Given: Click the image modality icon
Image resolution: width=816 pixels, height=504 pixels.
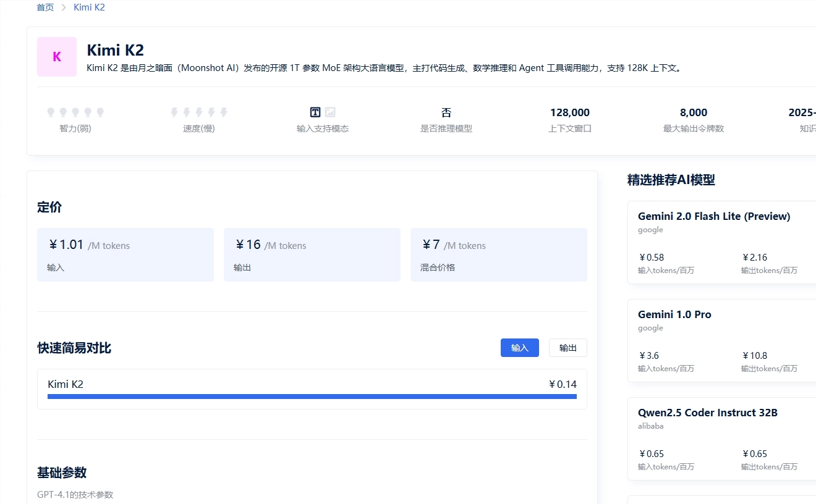Looking at the screenshot, I should tap(330, 112).
